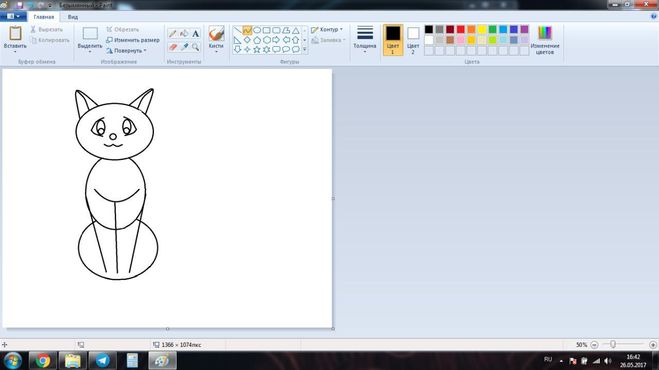Open the Paste dropdown arrow under Вставить

point(15,52)
